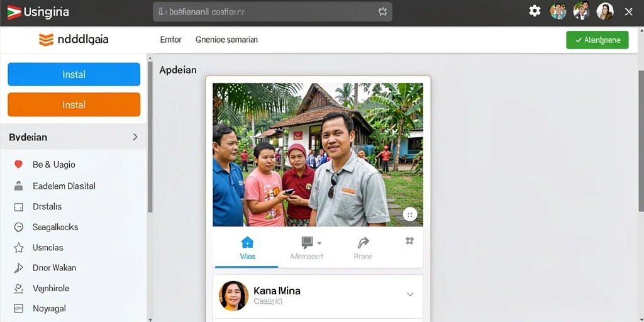Viewport: 644px width, 322px height.
Task: Click the right page scrollbar thumb
Action: 641,141
